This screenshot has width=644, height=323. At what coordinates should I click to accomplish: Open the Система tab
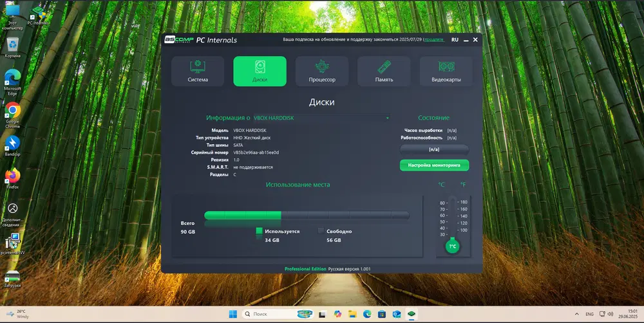click(198, 71)
